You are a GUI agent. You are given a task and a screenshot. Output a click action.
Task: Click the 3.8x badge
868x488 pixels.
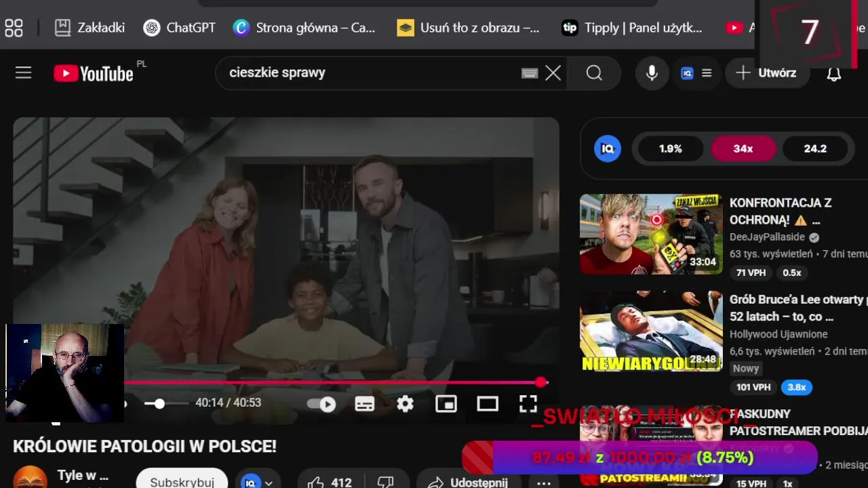pos(797,388)
